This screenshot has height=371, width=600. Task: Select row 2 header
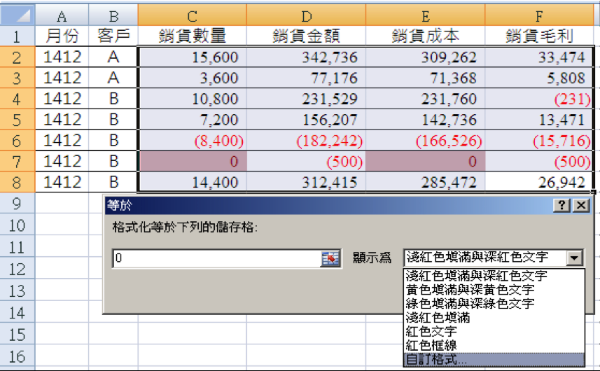tap(18, 57)
